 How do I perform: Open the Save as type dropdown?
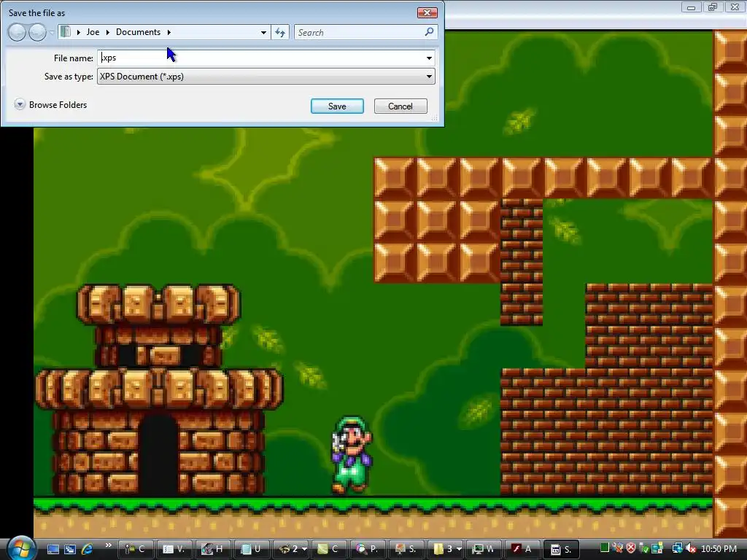pyautogui.click(x=429, y=76)
